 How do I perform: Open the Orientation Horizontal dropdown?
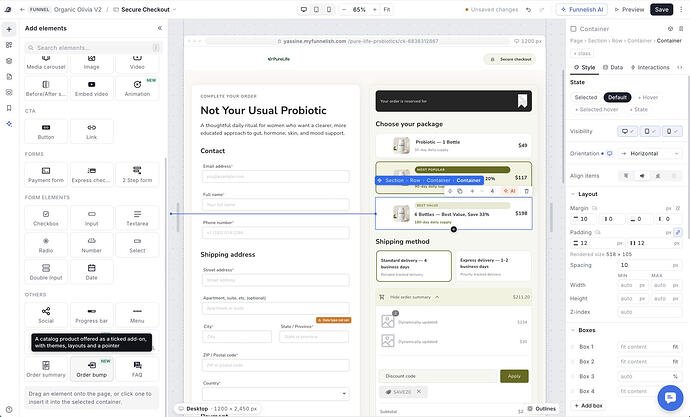point(650,154)
